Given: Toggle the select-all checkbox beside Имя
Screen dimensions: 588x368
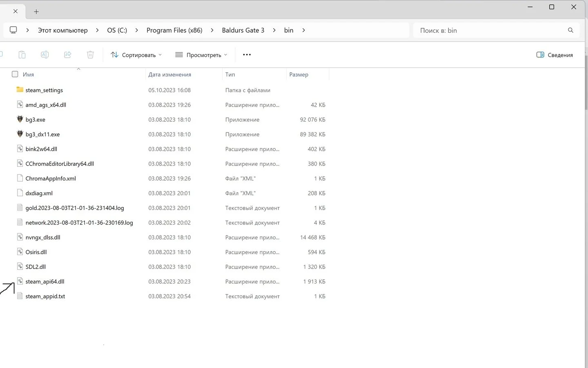Looking at the screenshot, I should tap(15, 74).
